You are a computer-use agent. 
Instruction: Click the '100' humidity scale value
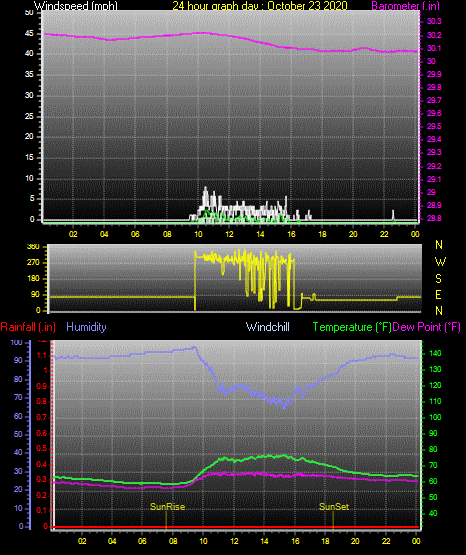(x=16, y=343)
